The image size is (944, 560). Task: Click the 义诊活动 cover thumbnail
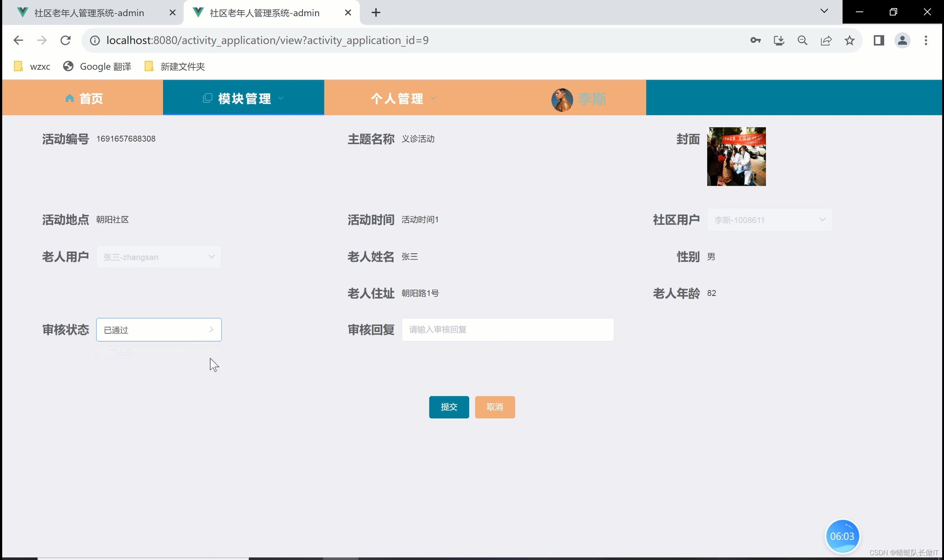click(736, 157)
